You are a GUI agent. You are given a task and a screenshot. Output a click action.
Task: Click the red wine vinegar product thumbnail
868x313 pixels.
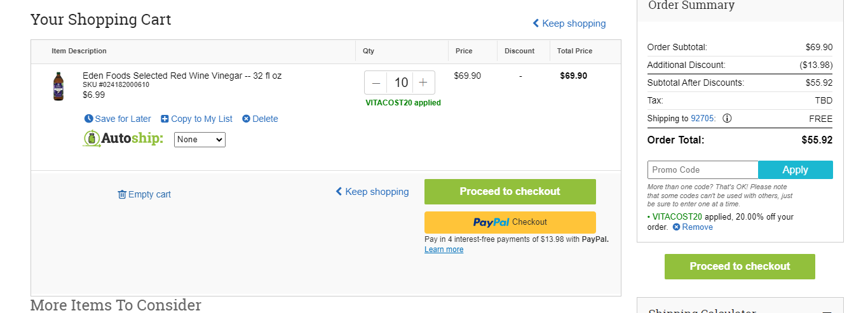58,86
